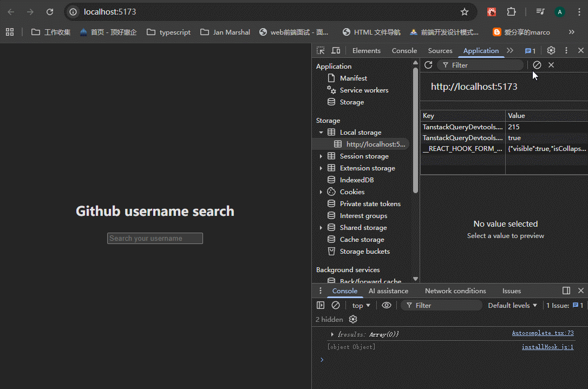Image resolution: width=588 pixels, height=389 pixels.
Task: Open the top context dropdown
Action: coord(361,305)
